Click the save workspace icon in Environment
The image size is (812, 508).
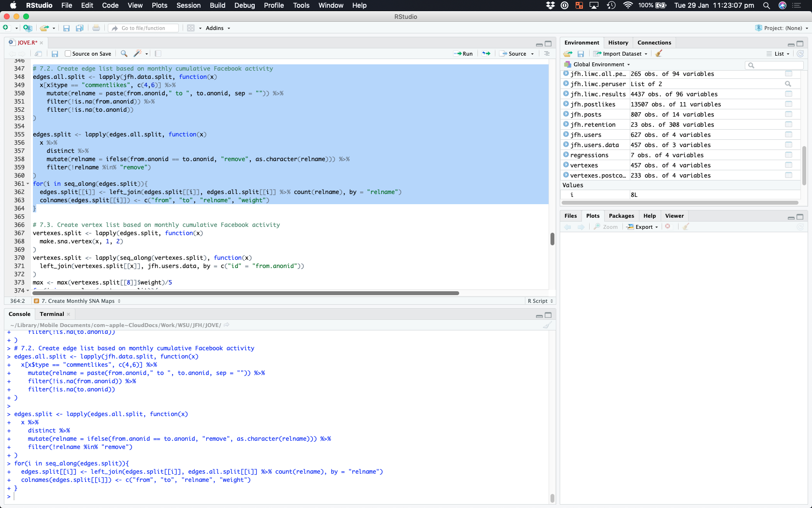(580, 54)
